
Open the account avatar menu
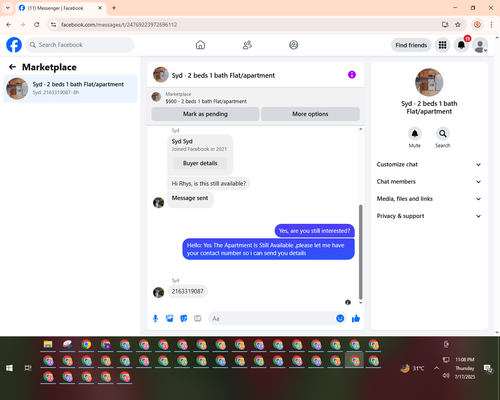480,45
